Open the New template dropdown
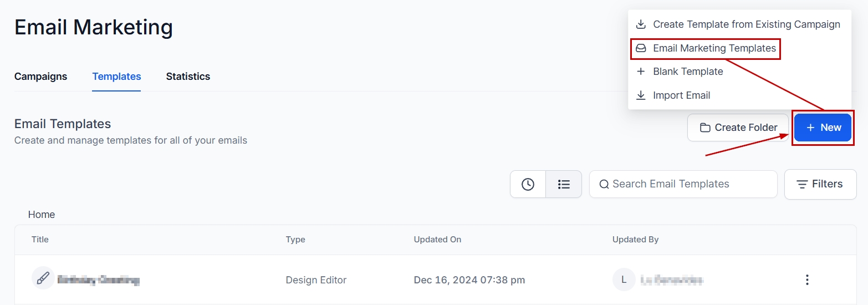 823,128
